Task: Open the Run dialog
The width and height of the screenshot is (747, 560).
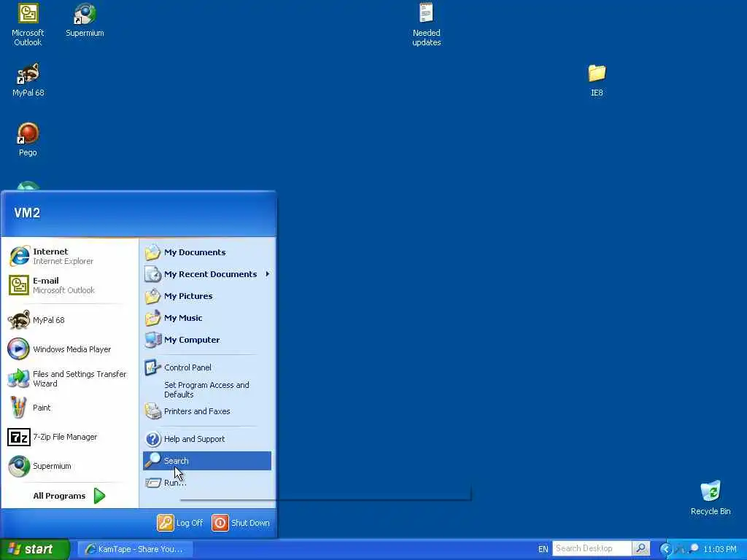Action: point(207,483)
